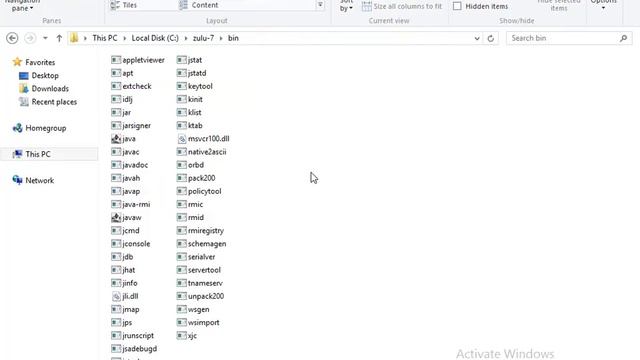Image resolution: width=640 pixels, height=360 pixels.
Task: Select the java executable icon
Action: (116, 139)
